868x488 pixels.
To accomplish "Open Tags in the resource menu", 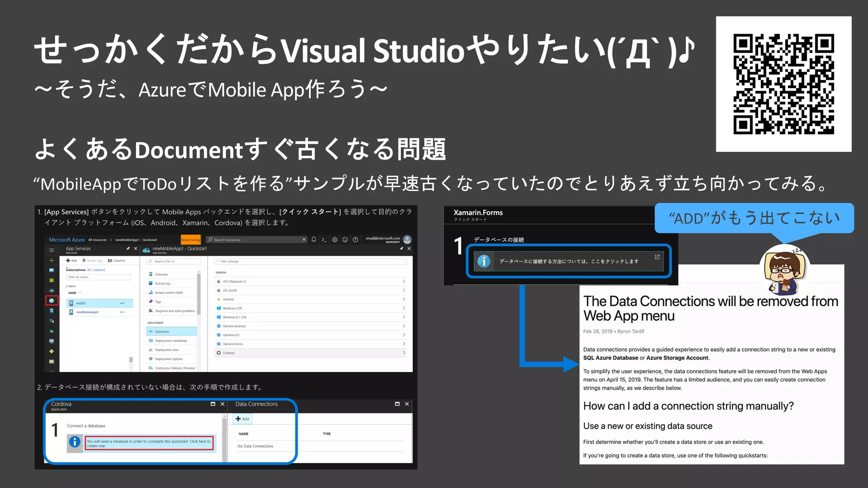I will click(x=172, y=302).
